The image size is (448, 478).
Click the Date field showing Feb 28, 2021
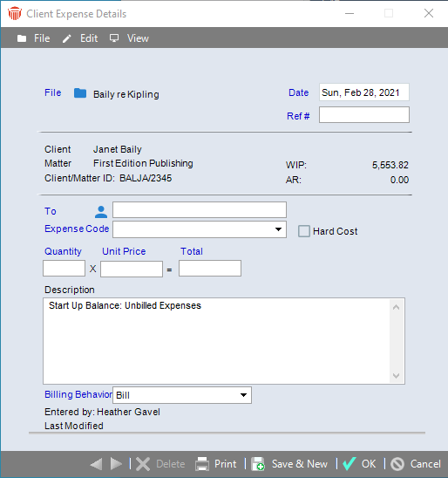pyautogui.click(x=364, y=92)
